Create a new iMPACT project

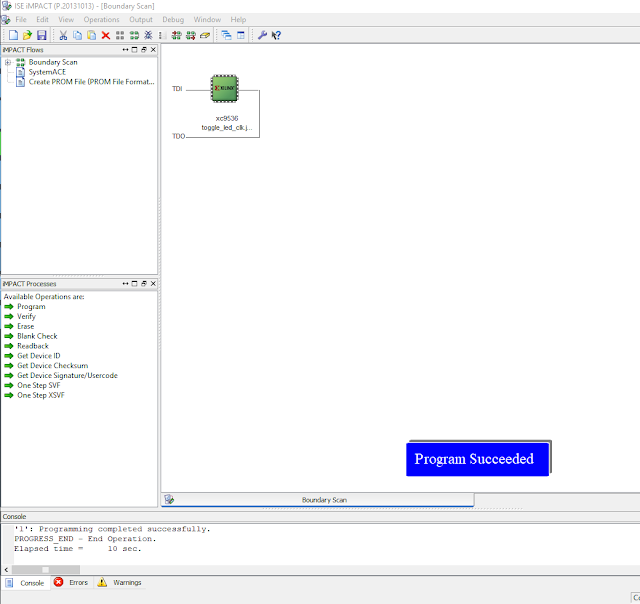(x=13, y=35)
